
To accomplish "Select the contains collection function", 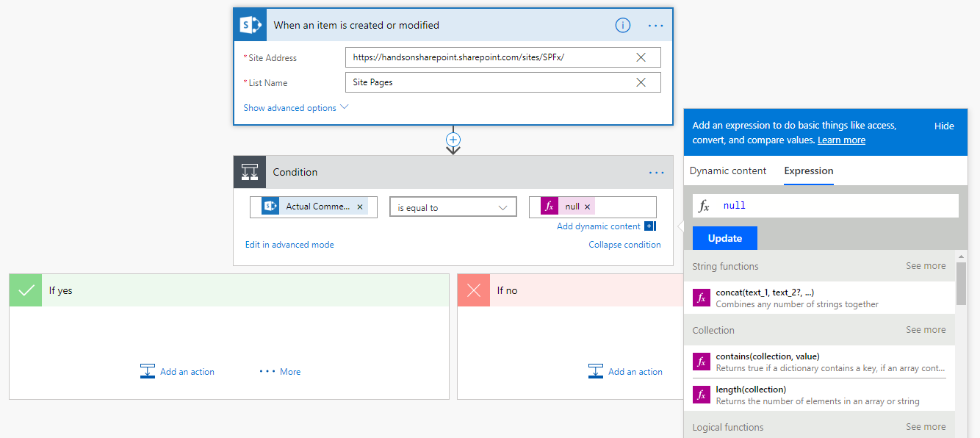I will (767, 356).
